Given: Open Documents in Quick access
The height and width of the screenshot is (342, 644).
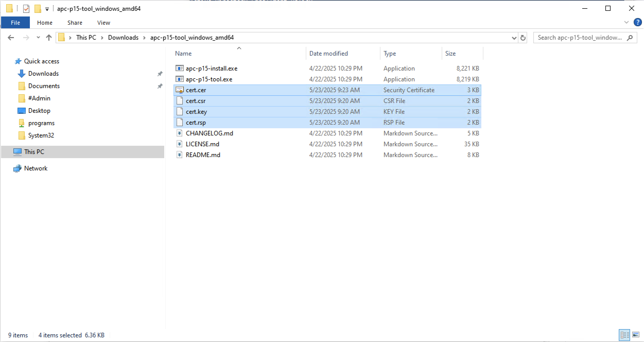Looking at the screenshot, I should tap(44, 86).
